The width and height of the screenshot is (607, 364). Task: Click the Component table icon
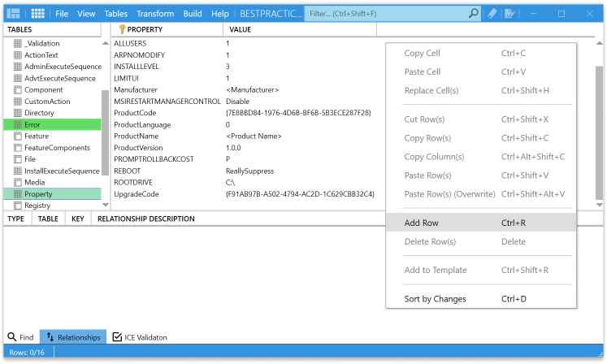[x=17, y=90]
